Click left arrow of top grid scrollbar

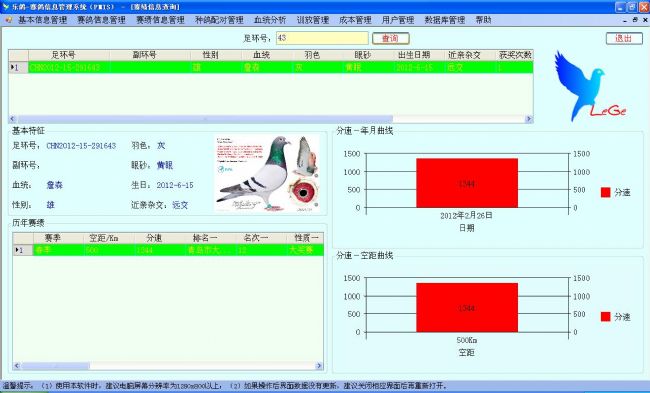(x=13, y=119)
